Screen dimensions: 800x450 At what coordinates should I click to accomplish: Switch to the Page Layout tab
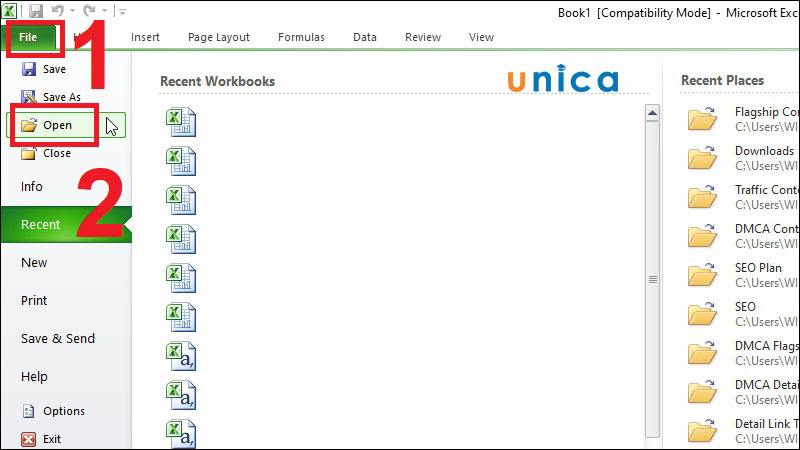coord(219,37)
